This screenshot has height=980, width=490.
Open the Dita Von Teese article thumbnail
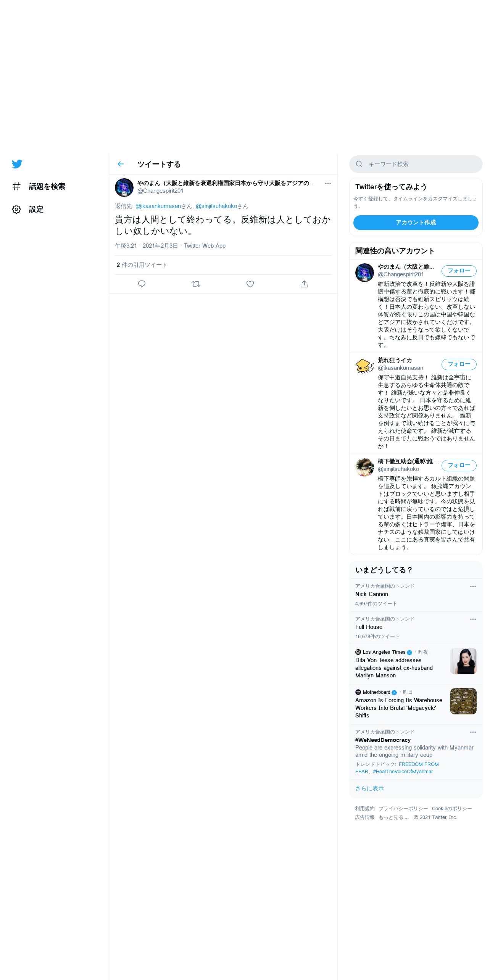pyautogui.click(x=463, y=661)
